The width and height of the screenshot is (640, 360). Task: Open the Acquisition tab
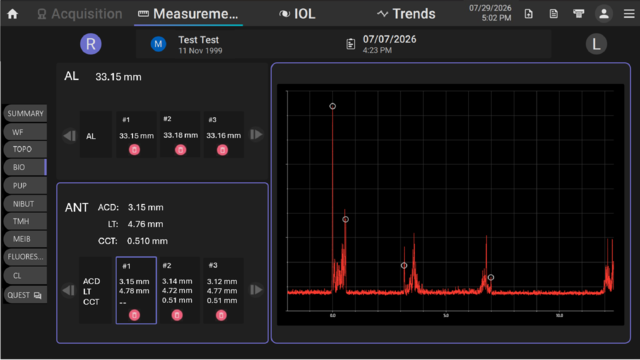[80, 14]
